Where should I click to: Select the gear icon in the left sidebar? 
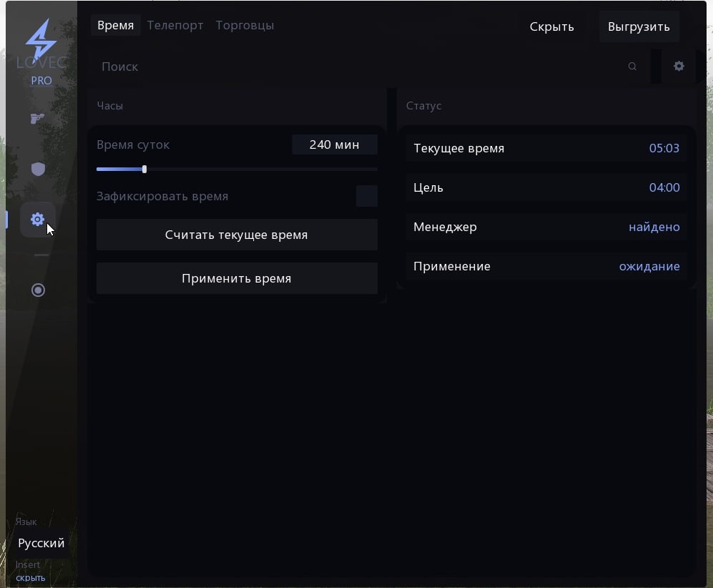click(38, 220)
